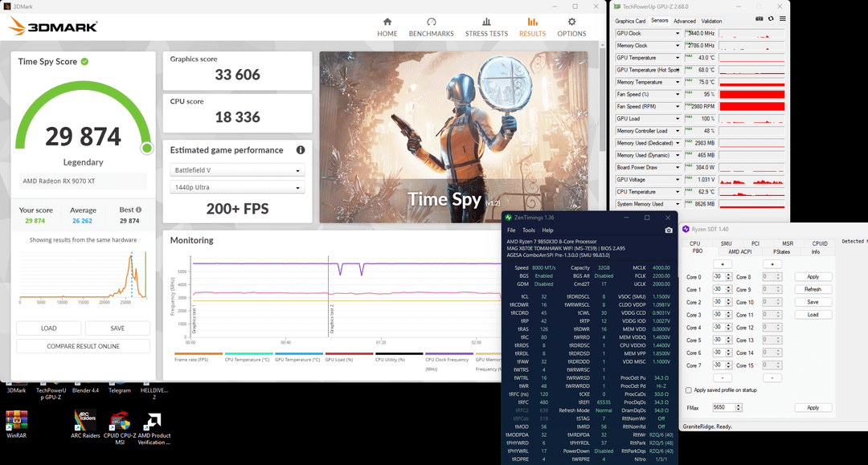Open the 3DMark Home page icon
Screen dimensions: 868x465
387,22
